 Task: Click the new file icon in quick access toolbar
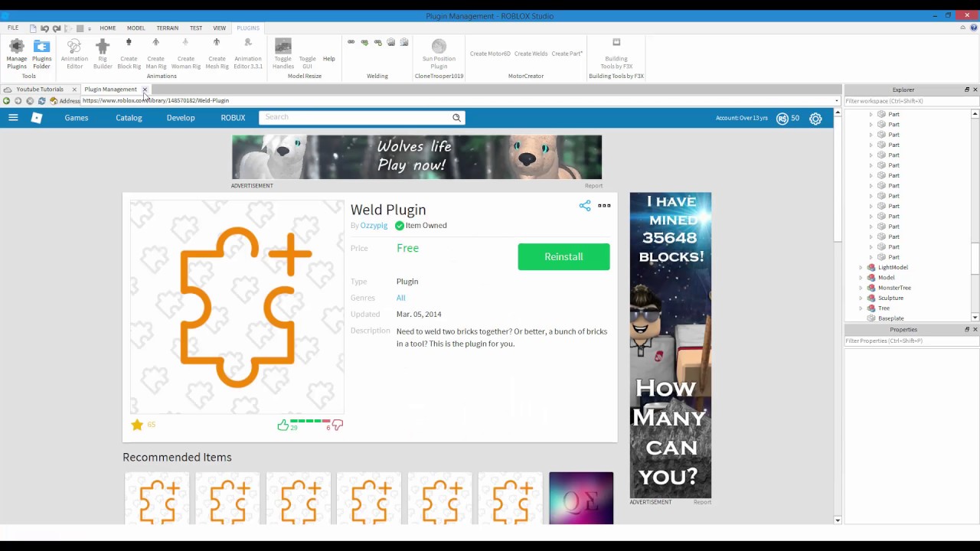(33, 28)
